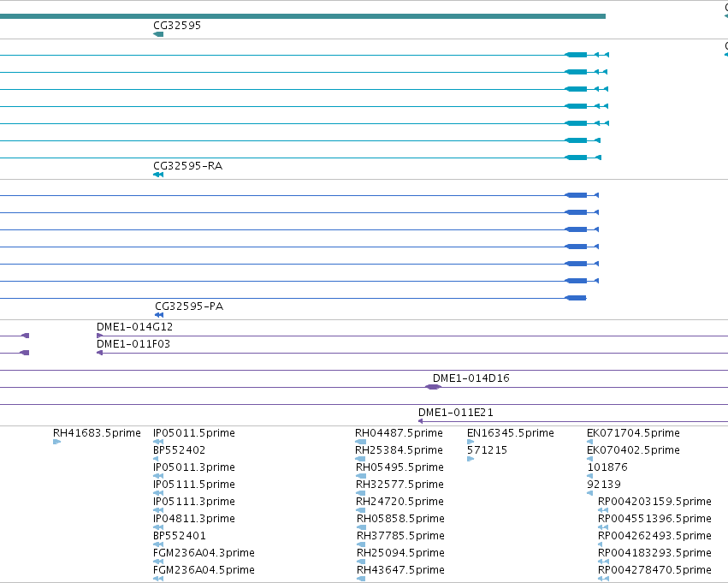Image resolution: width=728 pixels, height=583 pixels.
Task: Open the EK071704.5prime EST entry
Action: coord(633,433)
